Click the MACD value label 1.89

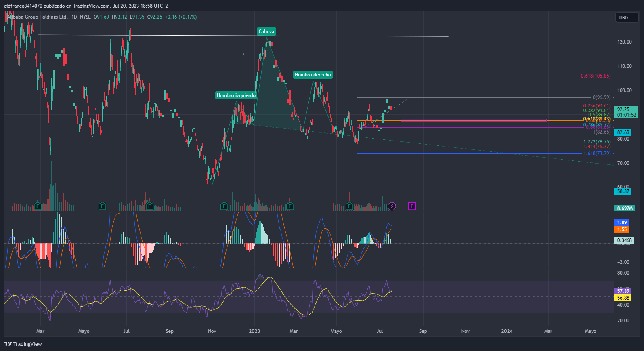(x=622, y=223)
